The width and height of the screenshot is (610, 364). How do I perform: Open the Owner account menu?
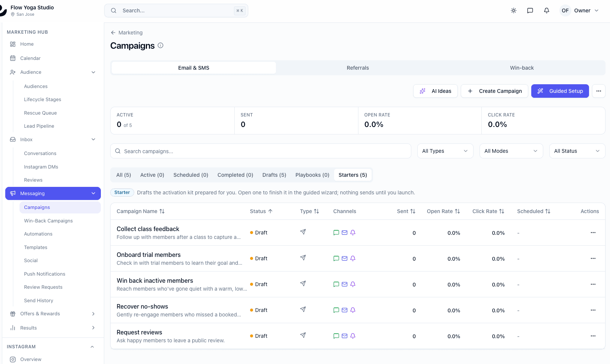coord(579,10)
